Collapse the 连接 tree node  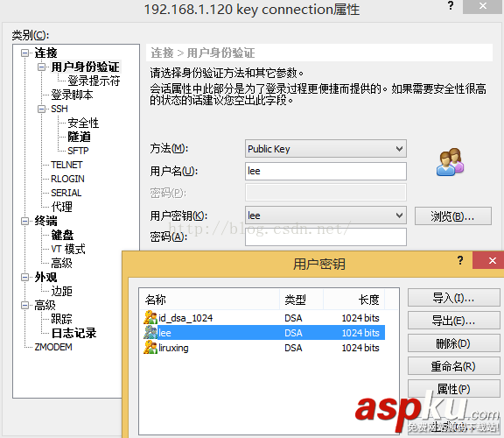pyautogui.click(x=24, y=53)
